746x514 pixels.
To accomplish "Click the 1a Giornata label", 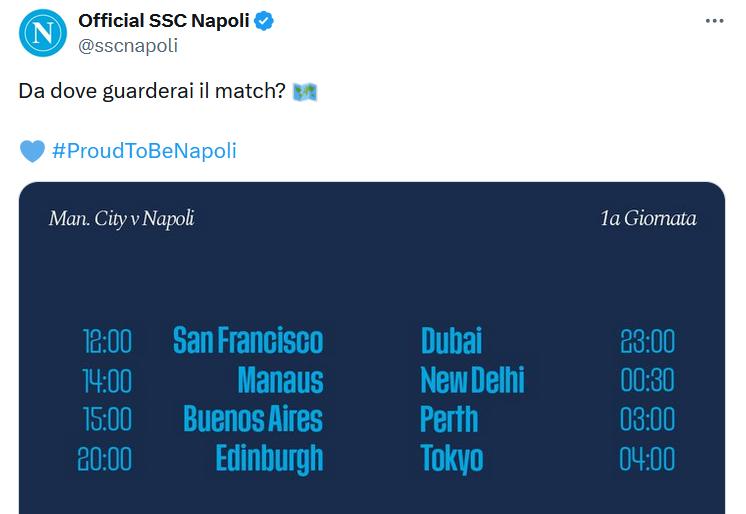I will pos(648,218).
